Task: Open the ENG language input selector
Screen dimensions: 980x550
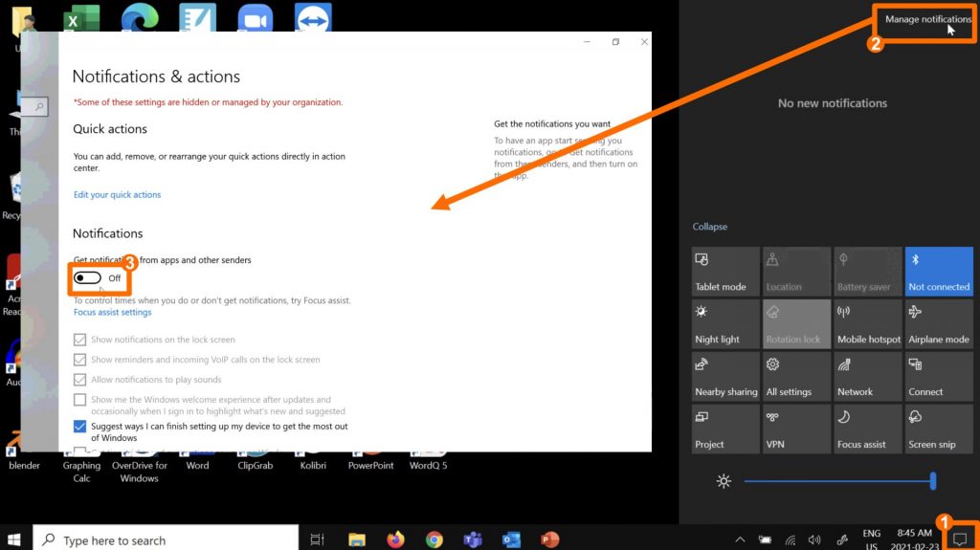Action: (x=871, y=539)
